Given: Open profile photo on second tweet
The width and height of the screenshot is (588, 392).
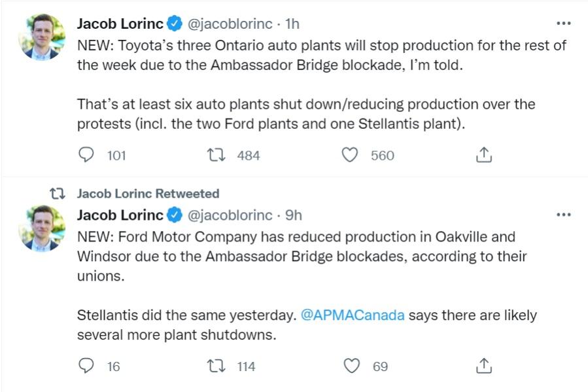Looking at the screenshot, I should pyautogui.click(x=42, y=228).
